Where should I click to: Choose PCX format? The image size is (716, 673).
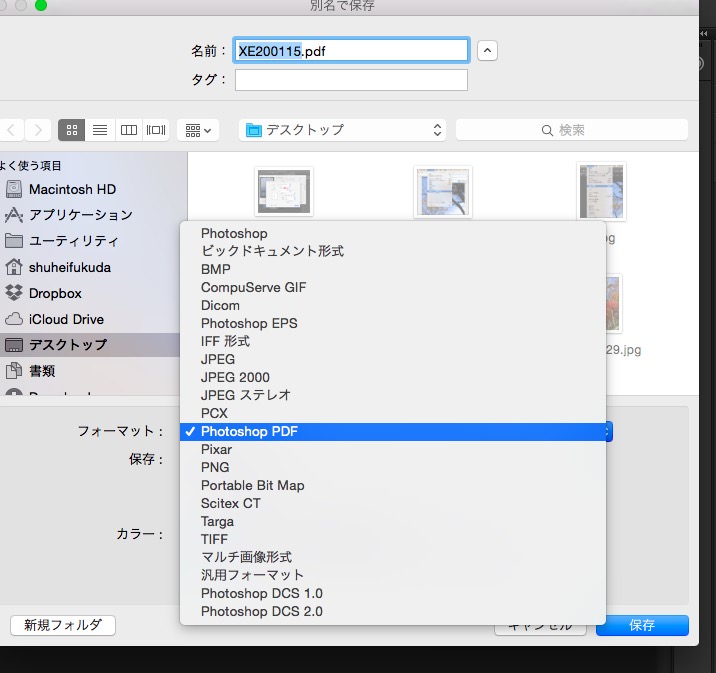[393, 413]
